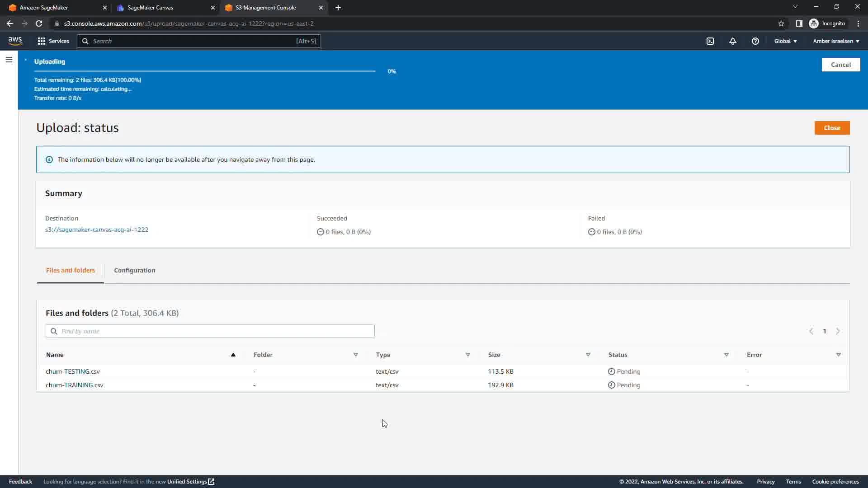
Task: Reload the page in browser
Action: [x=39, y=23]
